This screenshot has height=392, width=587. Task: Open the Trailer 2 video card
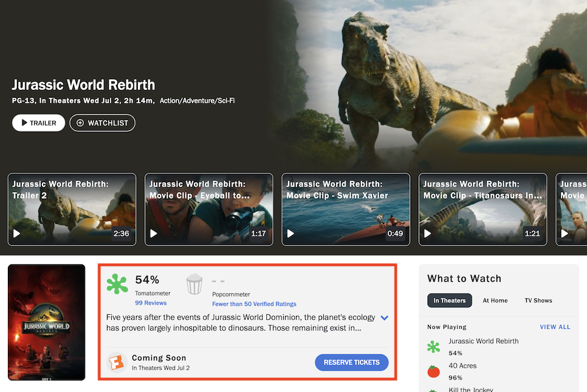click(72, 209)
